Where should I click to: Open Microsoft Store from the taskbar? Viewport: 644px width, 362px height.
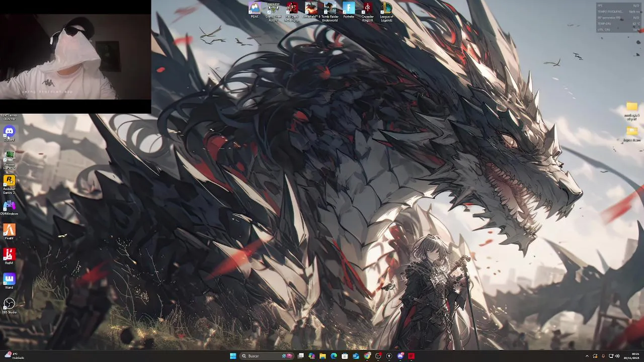(x=345, y=356)
